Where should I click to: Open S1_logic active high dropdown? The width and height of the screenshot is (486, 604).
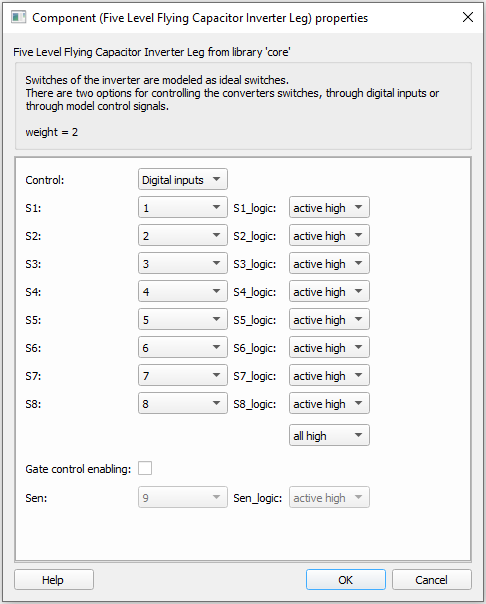coord(329,208)
